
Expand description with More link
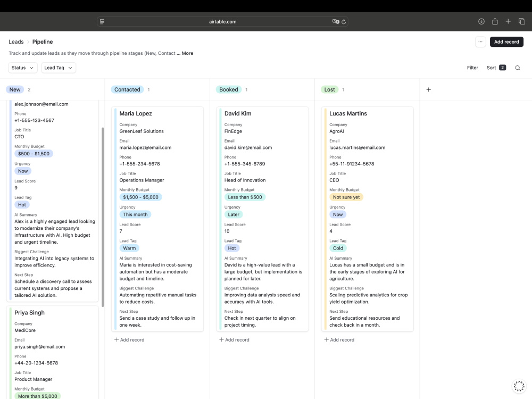pos(187,53)
